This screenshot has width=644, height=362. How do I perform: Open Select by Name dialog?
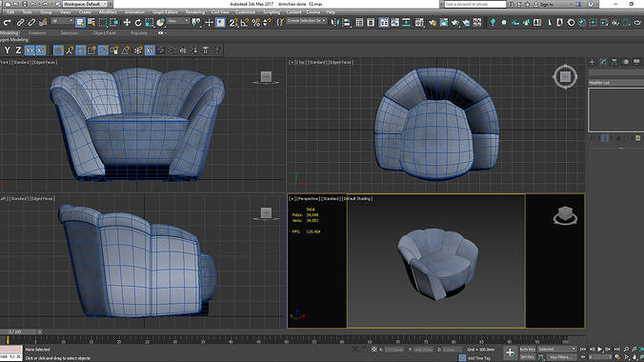91,23
